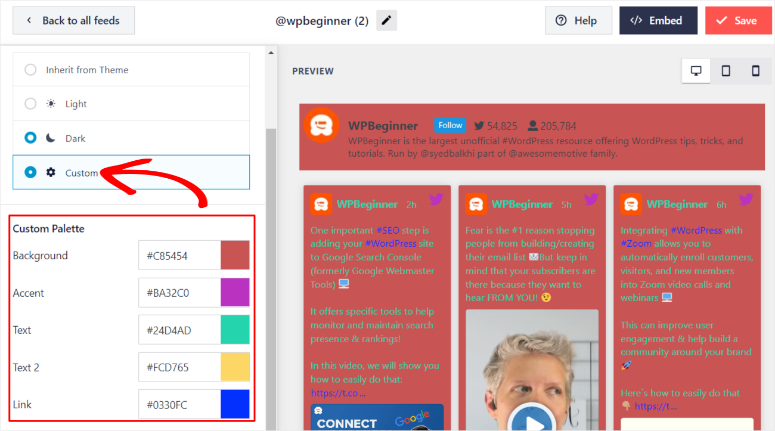The width and height of the screenshot is (775, 431).
Task: Open the https://t.co link in 2h tweet
Action: pyautogui.click(x=338, y=393)
